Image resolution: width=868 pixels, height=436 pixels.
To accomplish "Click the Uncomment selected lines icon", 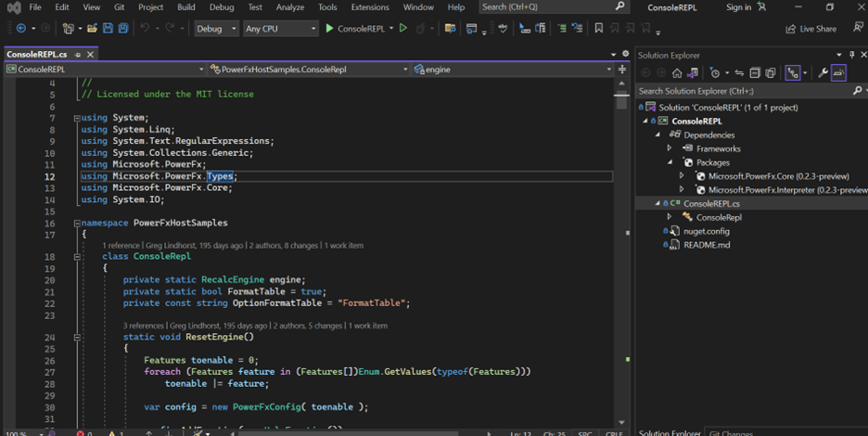I will 577,28.
